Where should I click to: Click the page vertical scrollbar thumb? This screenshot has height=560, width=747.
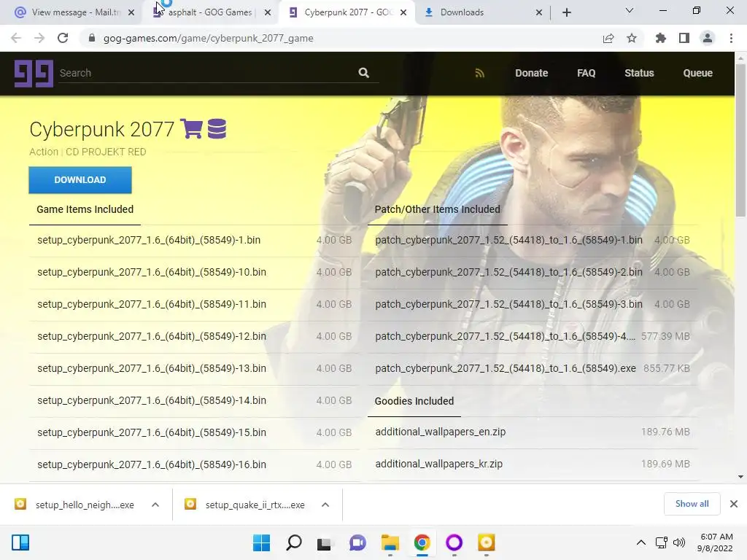pos(740,141)
